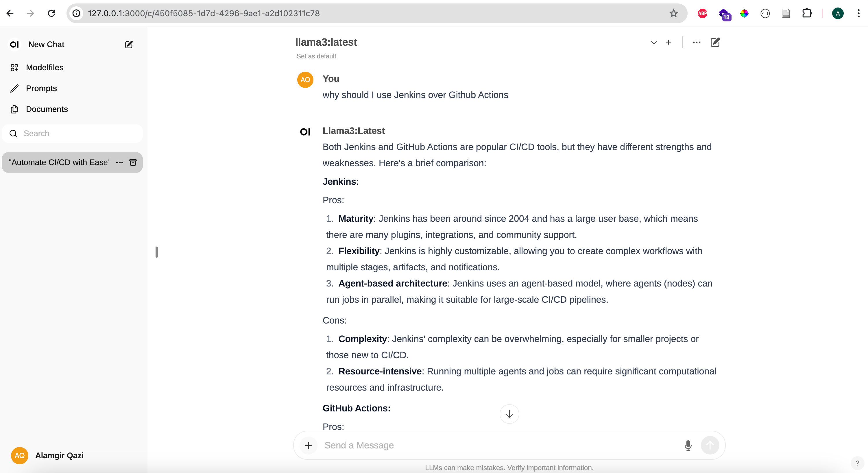Open the Chrome profile avatar A
This screenshot has width=868, height=473.
838,14
